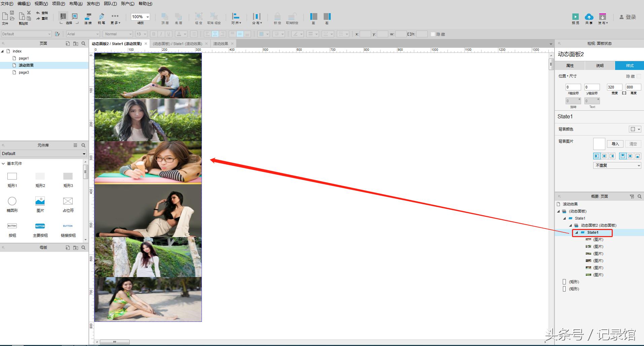This screenshot has width=644, height=346.
Task: Click the Distribute (分布) toolbar icon
Action: (x=257, y=17)
